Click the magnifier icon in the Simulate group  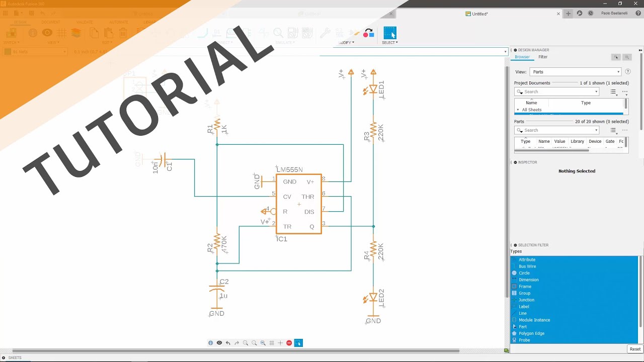[278, 33]
